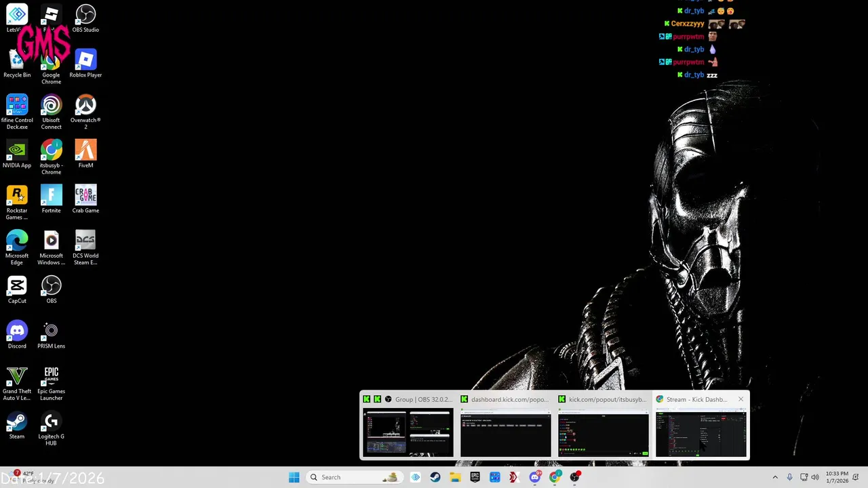Open the NVIDIA App shortcut

point(17,154)
